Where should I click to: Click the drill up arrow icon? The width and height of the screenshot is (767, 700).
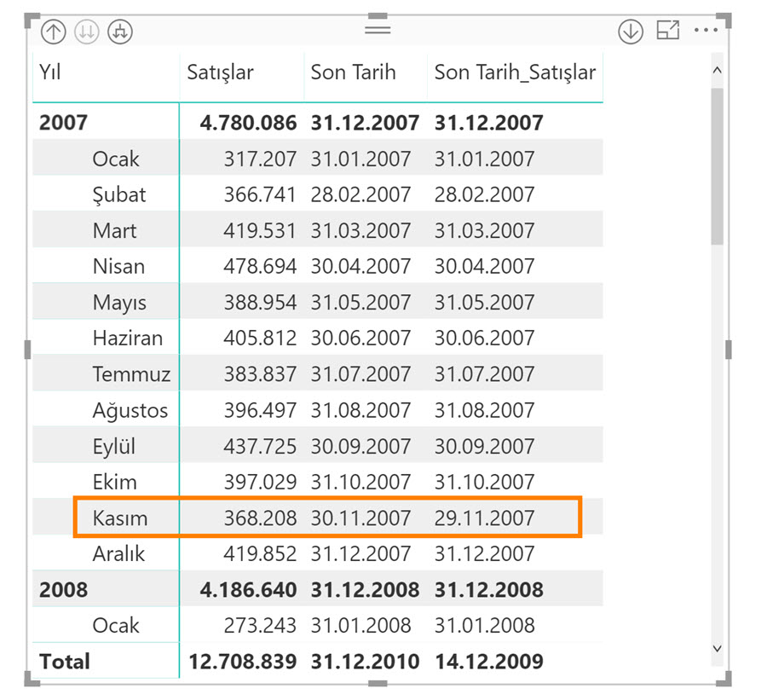click(x=53, y=32)
